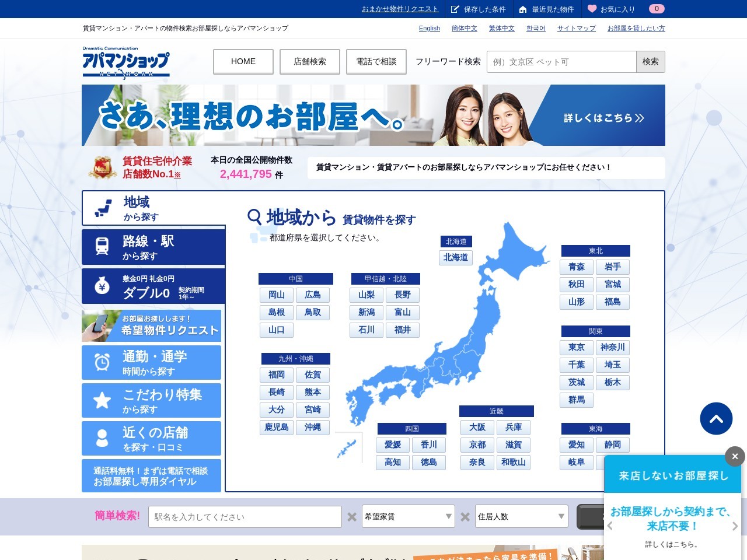747x560 pixels.
Task: Select 路線・駅から探す tab
Action: tap(153, 247)
